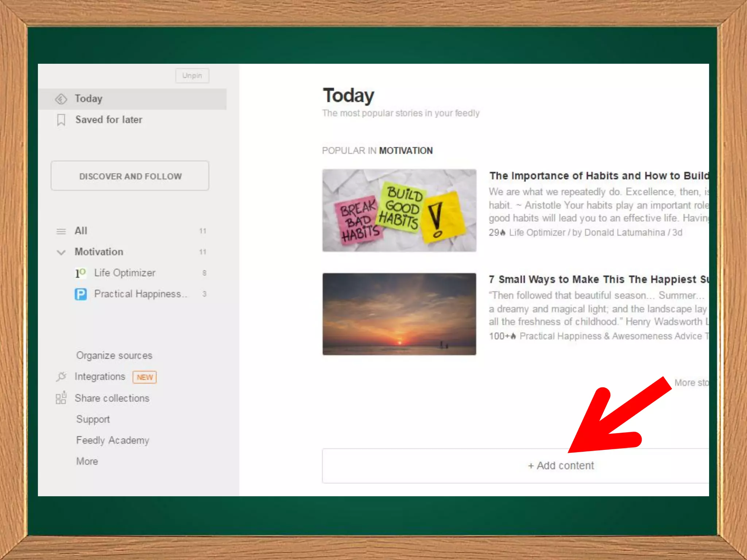Open The Importance of Habits article title
747x560 pixels.
(x=598, y=176)
